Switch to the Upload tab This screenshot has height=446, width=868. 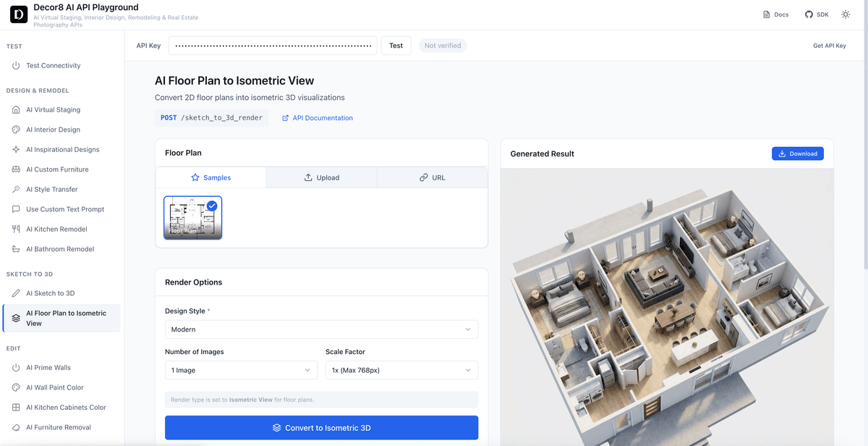point(321,177)
